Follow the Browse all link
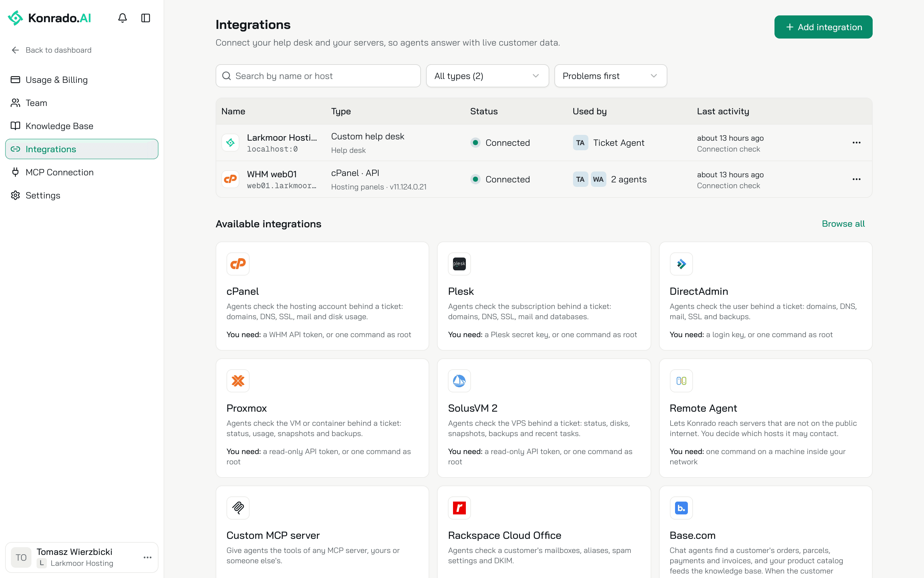 coord(843,223)
